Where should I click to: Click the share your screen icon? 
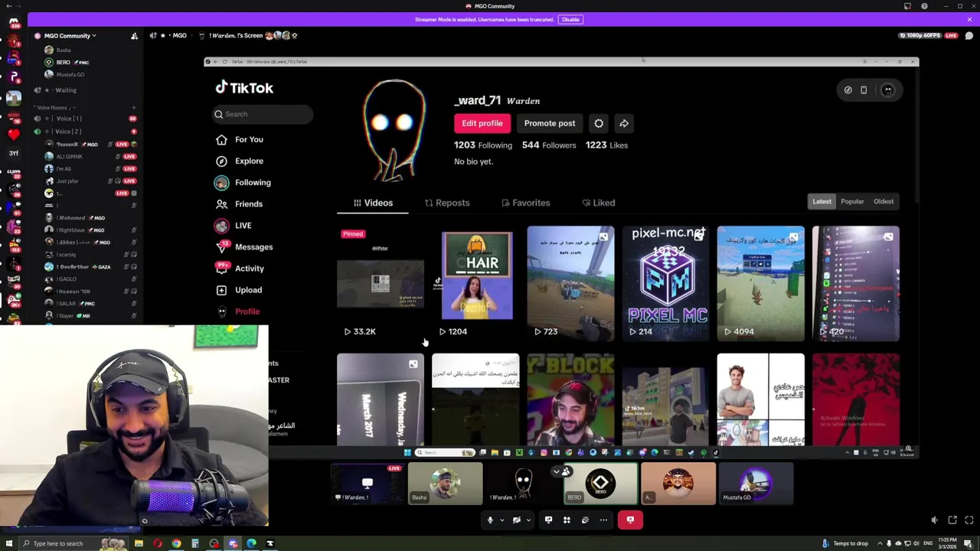[548, 520]
